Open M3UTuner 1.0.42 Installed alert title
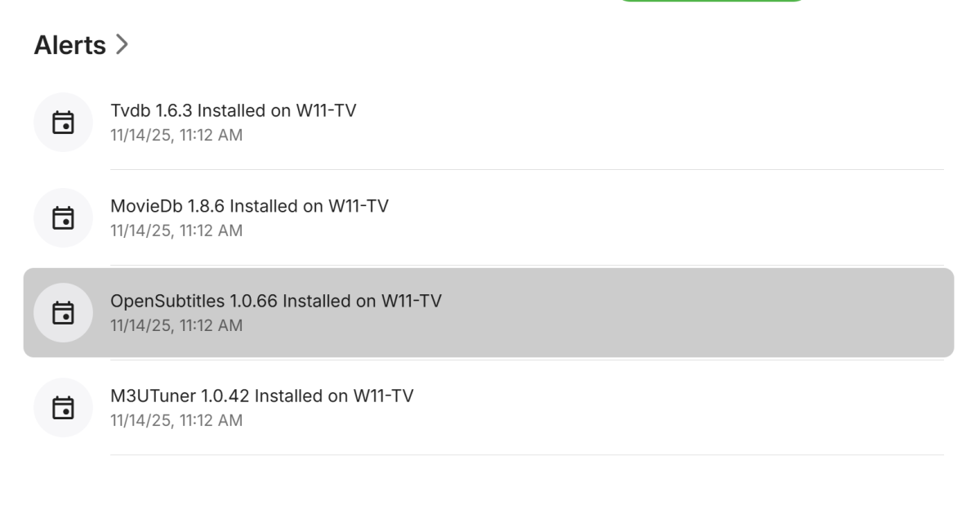The width and height of the screenshot is (980, 510). click(x=261, y=396)
